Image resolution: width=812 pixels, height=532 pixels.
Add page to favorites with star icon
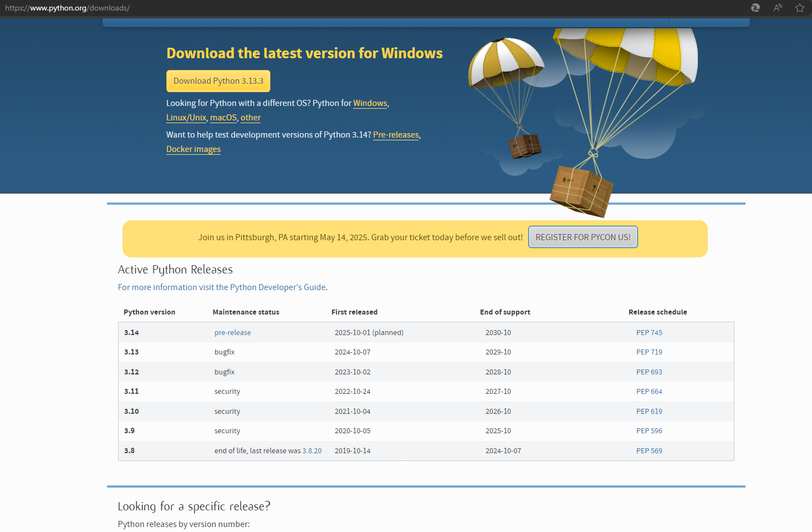[800, 8]
